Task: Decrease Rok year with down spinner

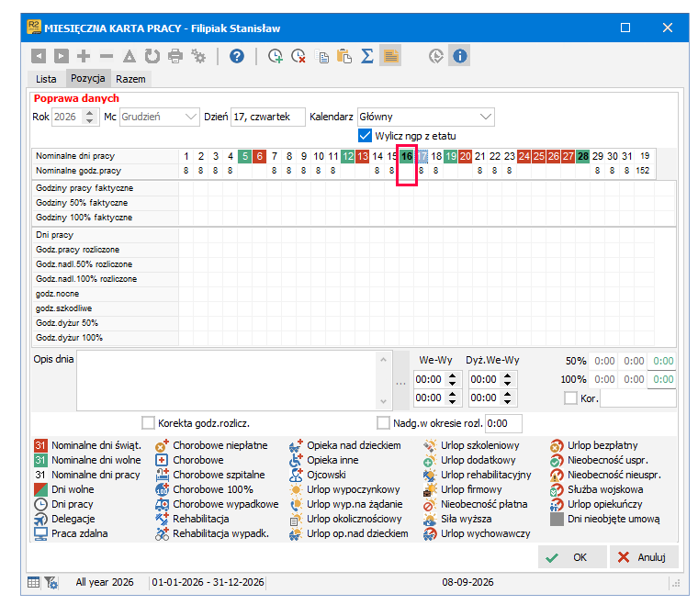Action: click(x=90, y=121)
